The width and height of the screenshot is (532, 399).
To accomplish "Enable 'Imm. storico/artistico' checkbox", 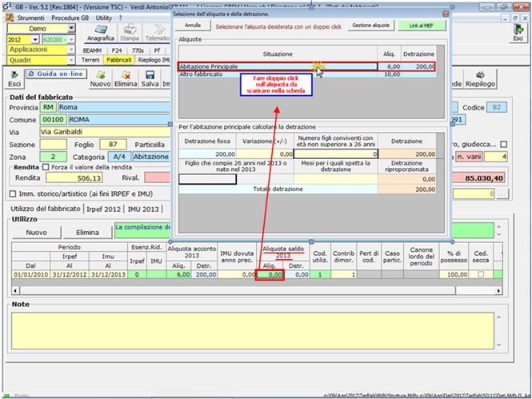I will point(13,194).
